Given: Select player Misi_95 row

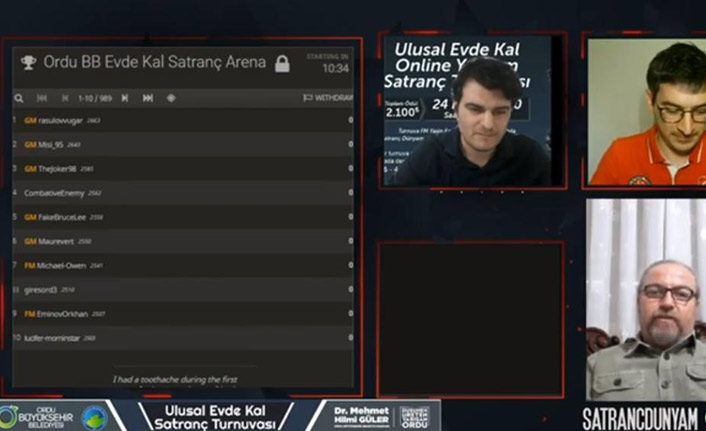Looking at the screenshot, I should click(183, 145).
